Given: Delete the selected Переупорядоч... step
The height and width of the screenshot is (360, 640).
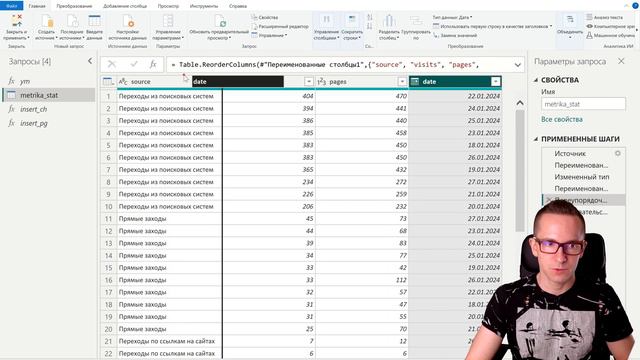Looking at the screenshot, I should coord(549,200).
